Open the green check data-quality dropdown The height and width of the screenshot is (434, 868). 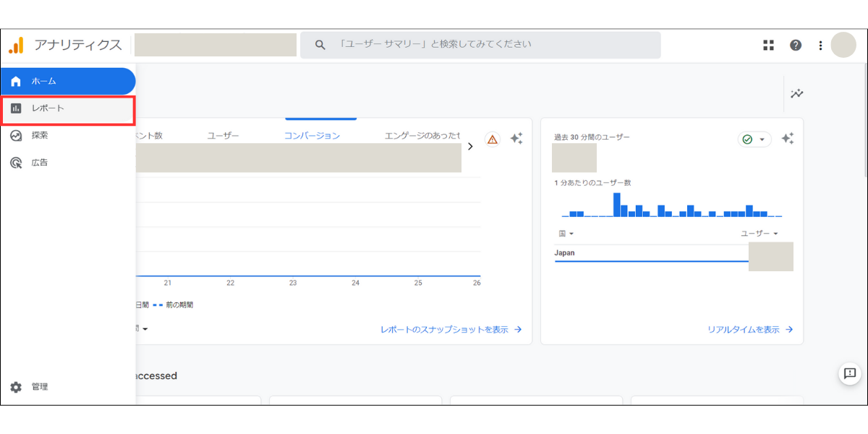(754, 140)
